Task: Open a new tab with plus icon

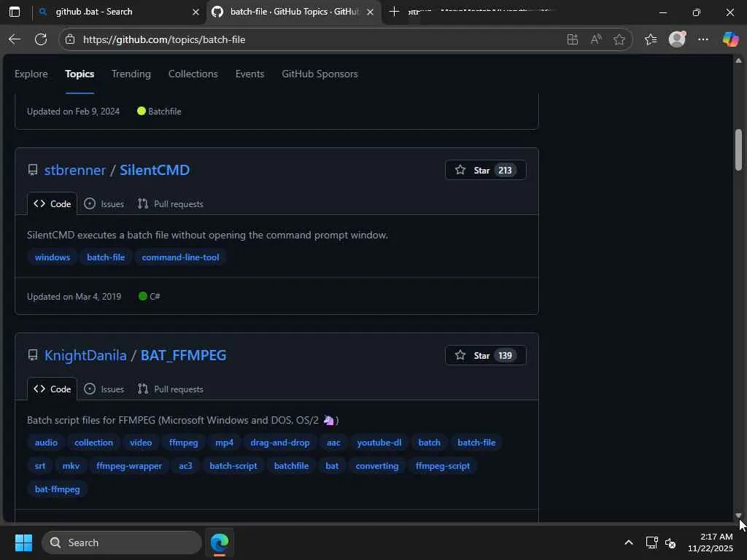Action: (x=394, y=12)
